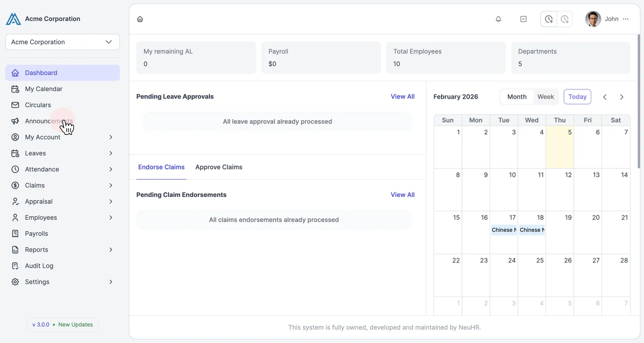
Task: Open Circulars envelope icon in sidebar
Action: point(15,105)
